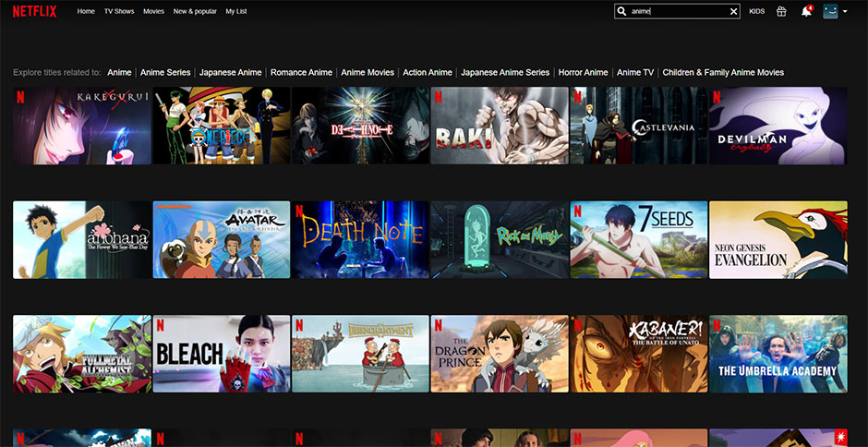Explore Anime Series titles

pyautogui.click(x=165, y=73)
